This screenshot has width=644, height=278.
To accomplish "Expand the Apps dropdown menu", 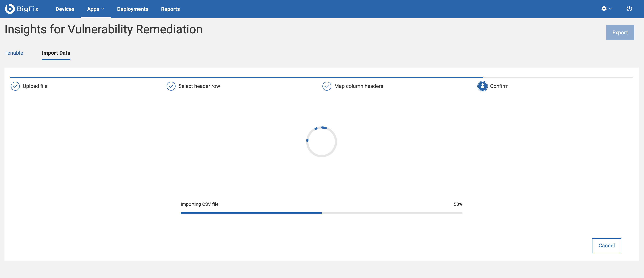I will pyautogui.click(x=95, y=9).
